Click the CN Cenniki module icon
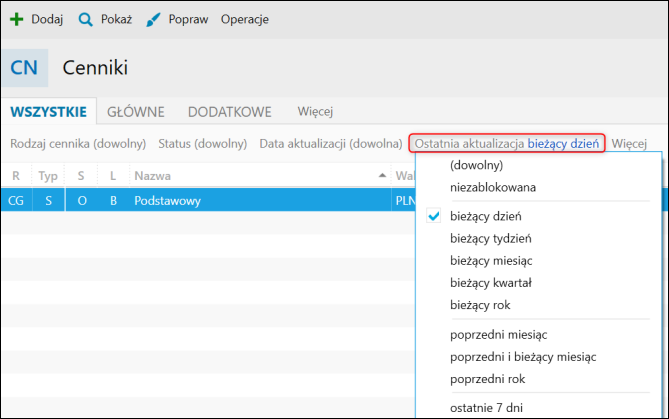The height and width of the screenshot is (419, 669). click(x=23, y=68)
